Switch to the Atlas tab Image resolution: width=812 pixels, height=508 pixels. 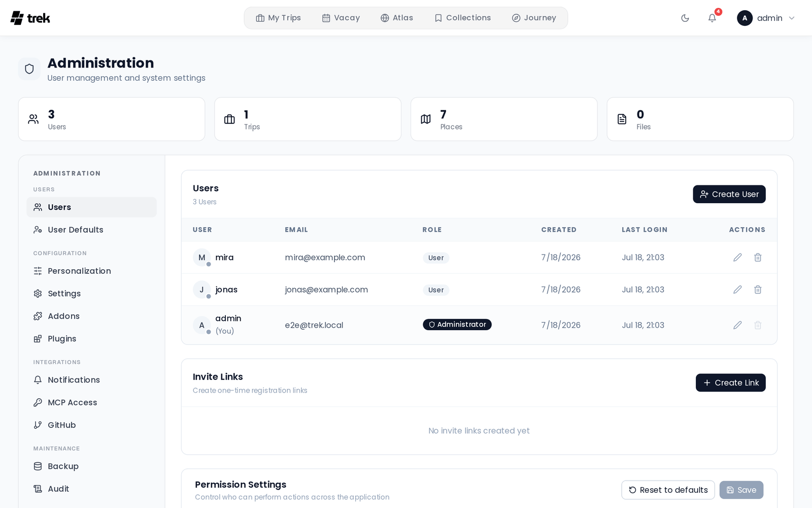coord(397,18)
